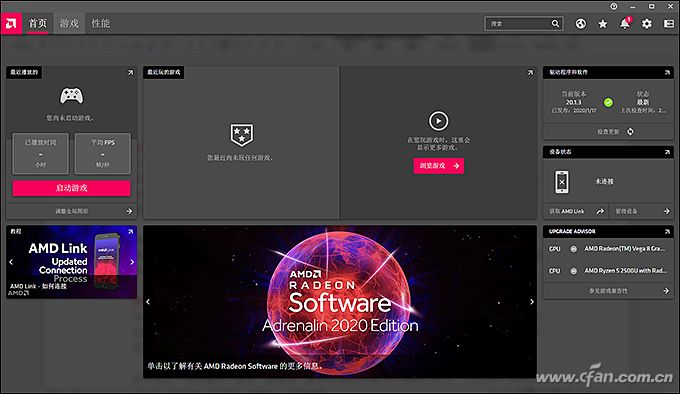Click the AMD logo icon
Image resolution: width=680 pixels, height=394 pixels.
tap(11, 23)
